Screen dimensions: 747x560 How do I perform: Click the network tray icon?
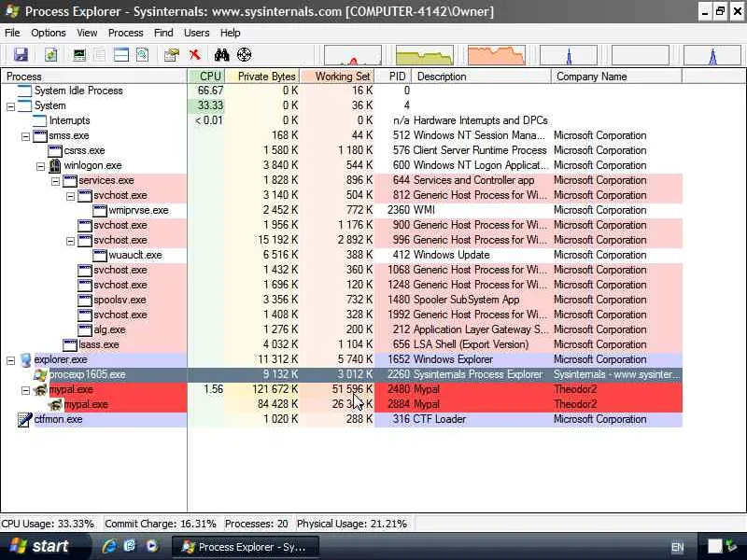point(731,547)
